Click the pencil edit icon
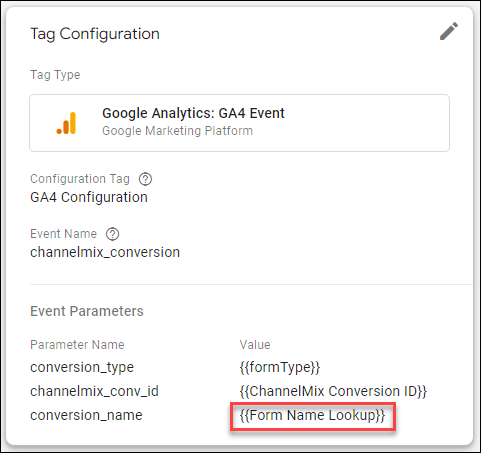This screenshot has width=481, height=453. 449,31
